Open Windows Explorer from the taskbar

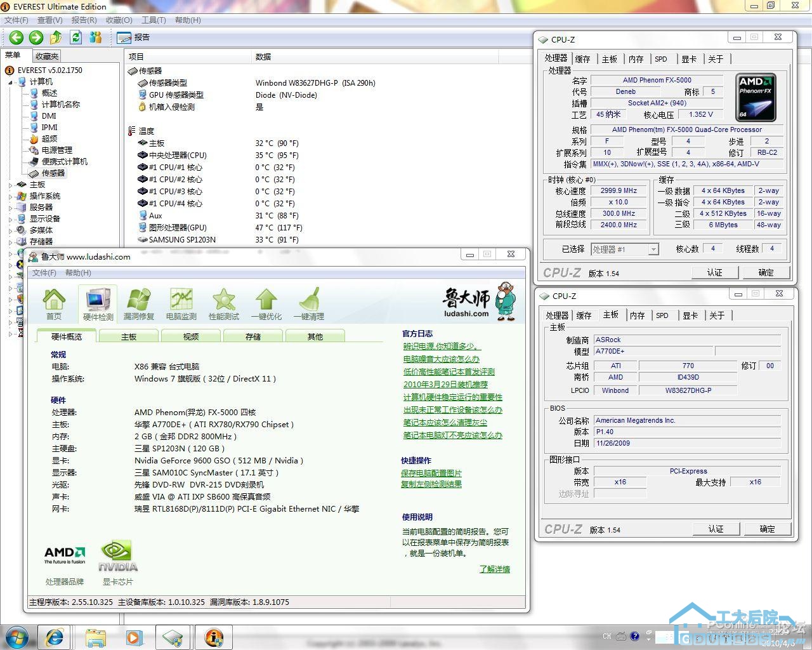pyautogui.click(x=96, y=637)
